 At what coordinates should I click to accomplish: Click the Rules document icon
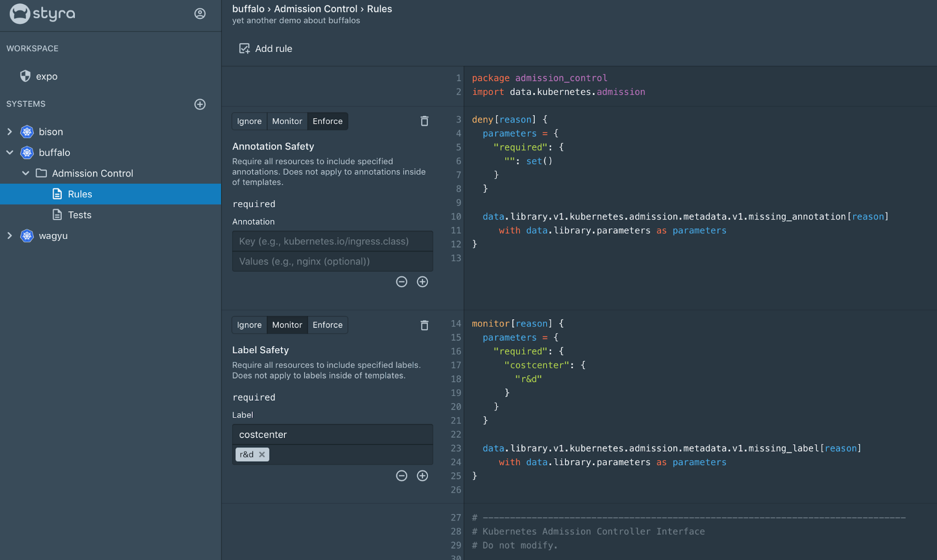pos(57,194)
